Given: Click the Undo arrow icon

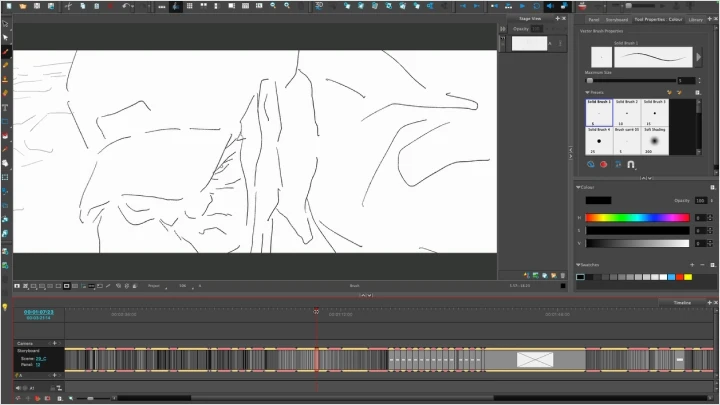Looking at the screenshot, I should (126, 6).
